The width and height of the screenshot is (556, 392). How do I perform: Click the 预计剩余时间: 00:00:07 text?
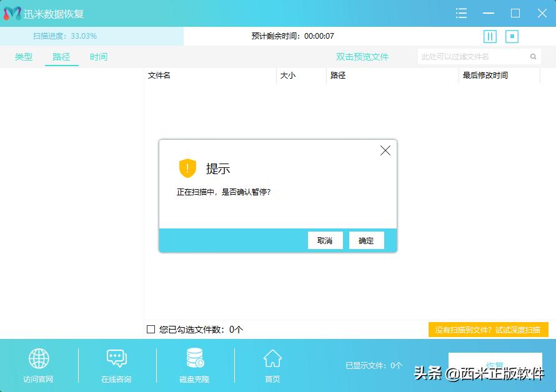click(292, 36)
